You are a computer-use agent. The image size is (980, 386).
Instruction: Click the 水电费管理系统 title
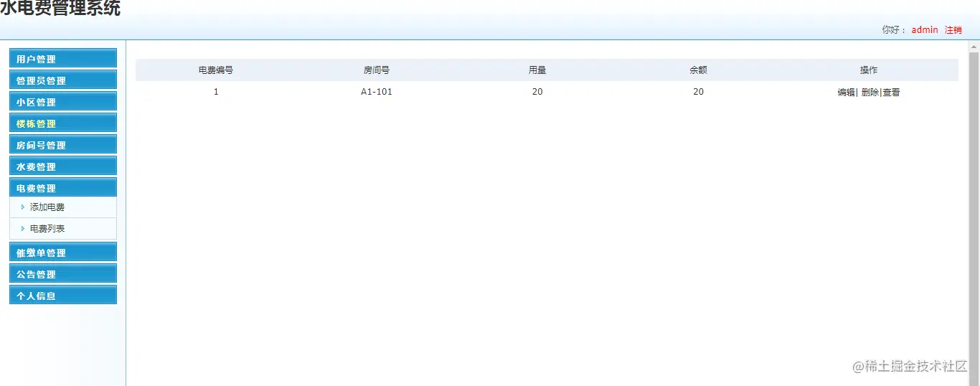pyautogui.click(x=60, y=9)
